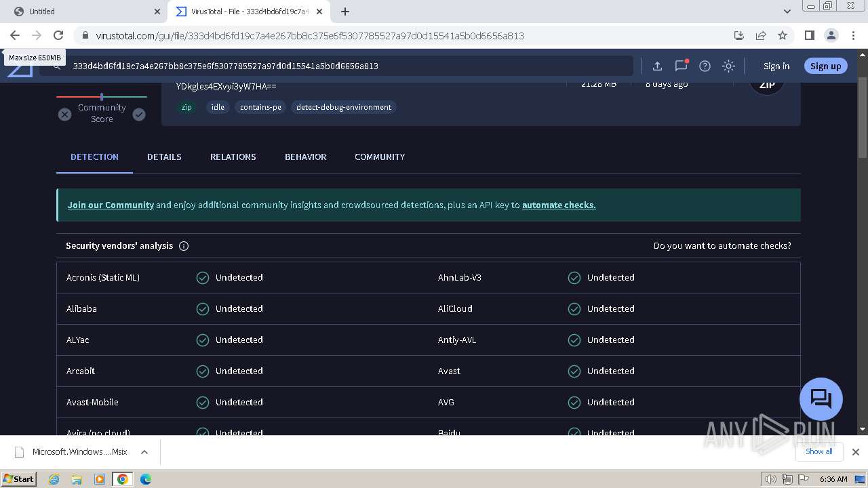868x488 pixels.
Task: Click the Security vendors' analysis info icon
Action: (184, 246)
